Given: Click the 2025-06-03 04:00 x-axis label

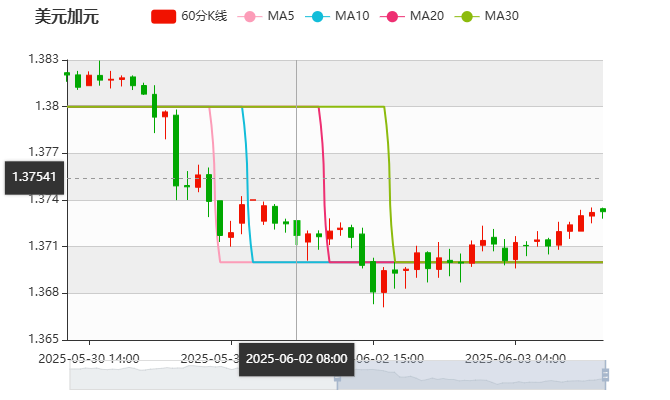Looking at the screenshot, I should (515, 359).
